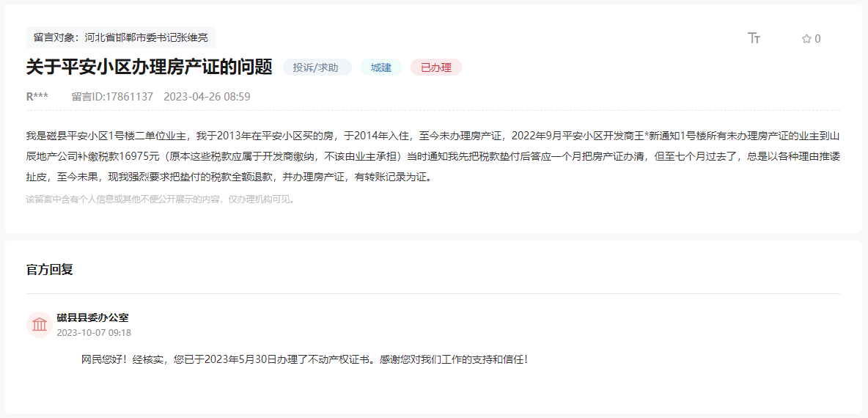Click the official reply text 网民您好
The image size is (868, 418).
point(305,359)
